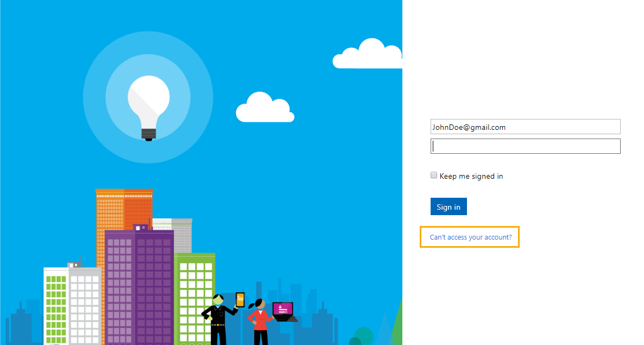Image resolution: width=644 pixels, height=345 pixels.
Task: Open the Can't access your account? link
Action: 471,237
